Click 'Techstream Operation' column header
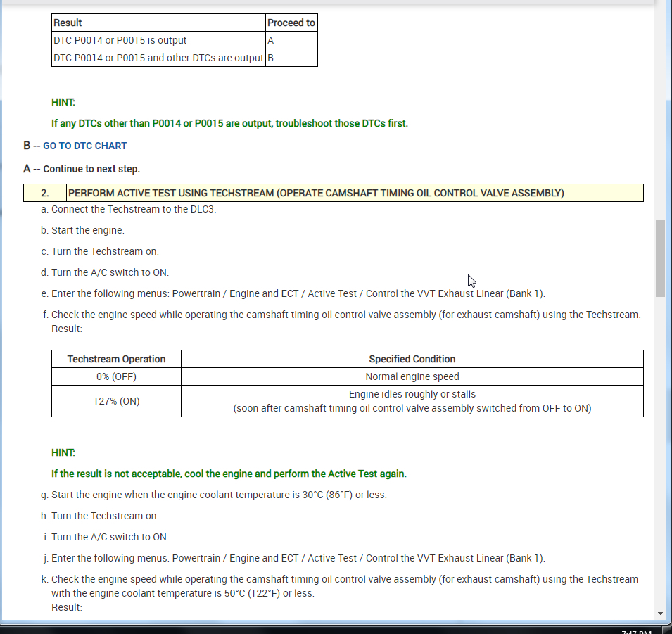This screenshot has width=672, height=634. coord(116,360)
